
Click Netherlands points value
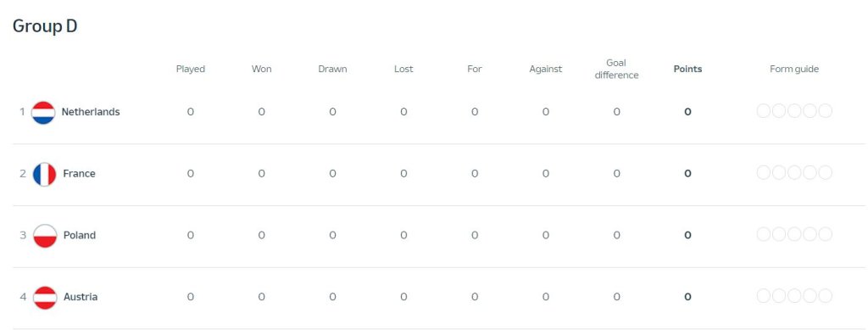coord(687,112)
